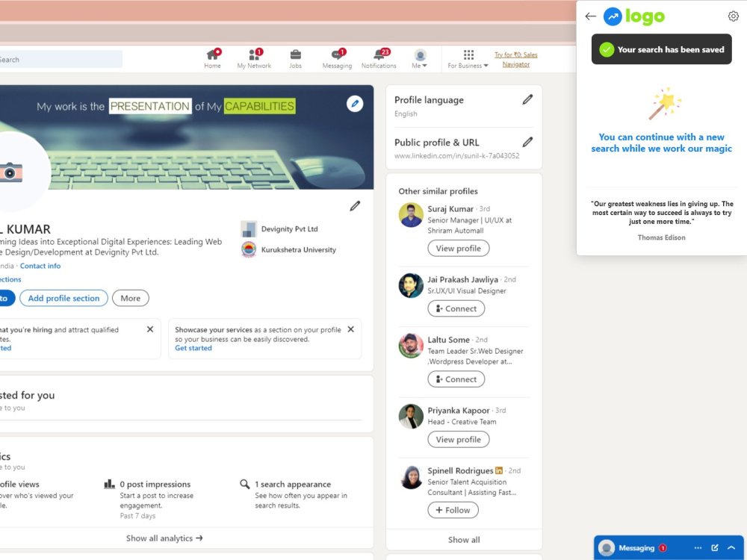The width and height of the screenshot is (747, 560).
Task: Click the Laltu Some name link
Action: [x=448, y=340]
